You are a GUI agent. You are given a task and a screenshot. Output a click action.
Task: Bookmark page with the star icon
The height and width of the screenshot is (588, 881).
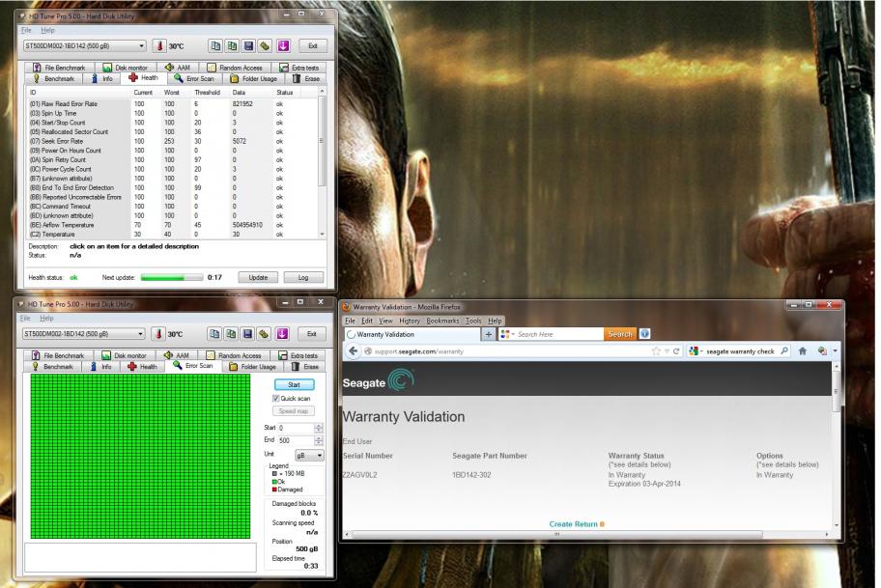pos(656,351)
